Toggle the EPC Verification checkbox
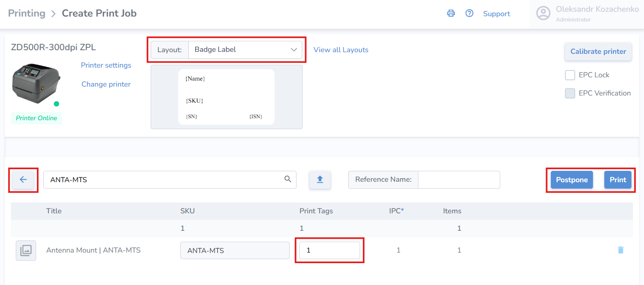Screen dimensions: 644x285 click(x=570, y=93)
